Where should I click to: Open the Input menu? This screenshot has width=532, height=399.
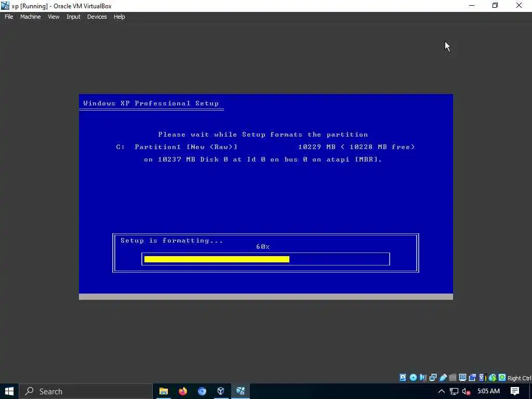[73, 17]
